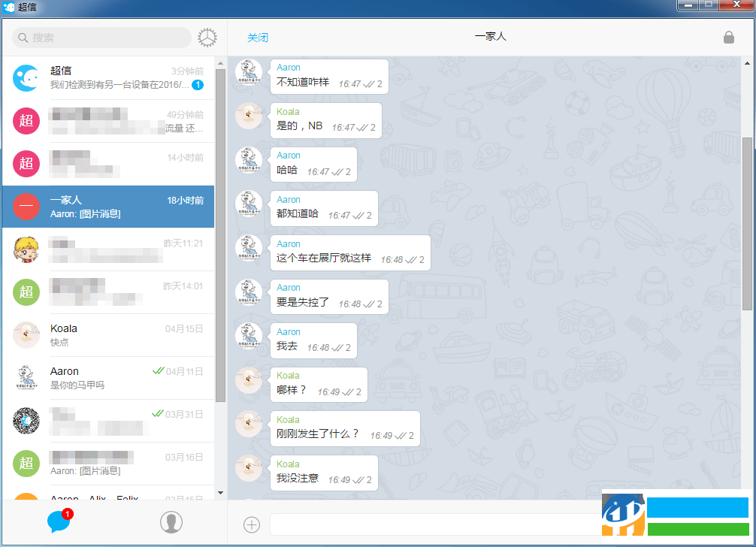Open settings via the gear icon beside search
756x547 pixels.
coord(207,37)
